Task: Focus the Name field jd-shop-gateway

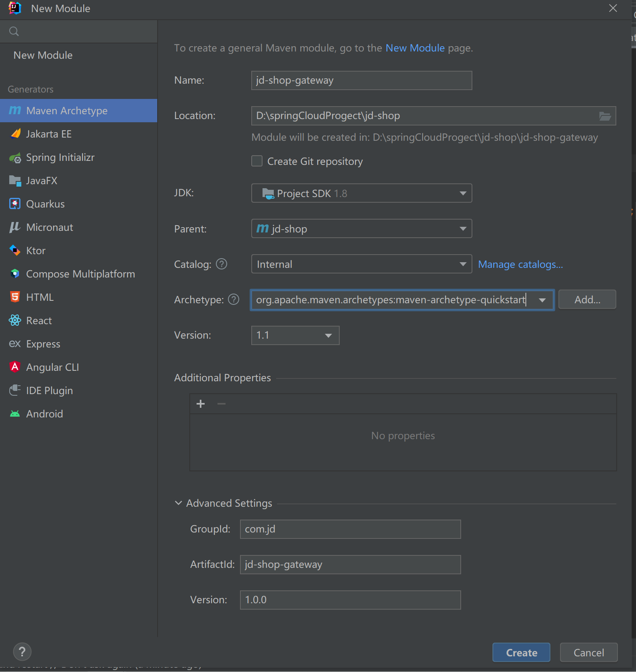Action: pos(361,80)
